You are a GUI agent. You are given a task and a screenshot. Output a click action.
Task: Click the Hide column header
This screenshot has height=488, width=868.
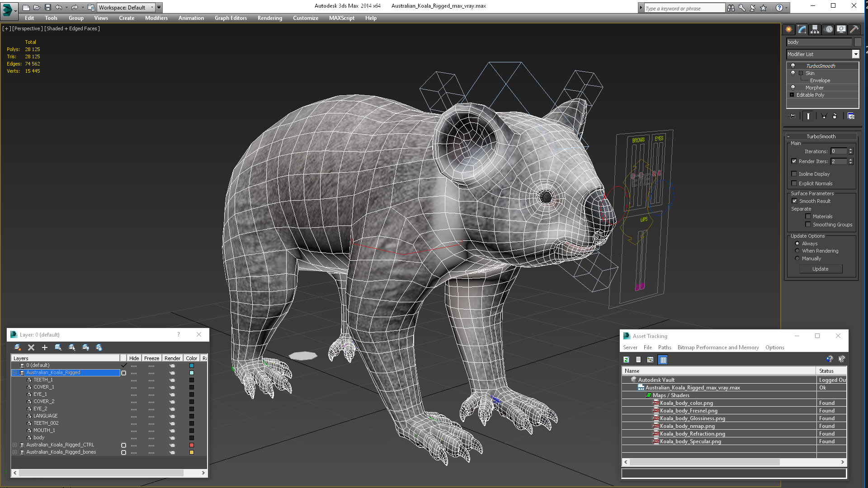pos(134,358)
